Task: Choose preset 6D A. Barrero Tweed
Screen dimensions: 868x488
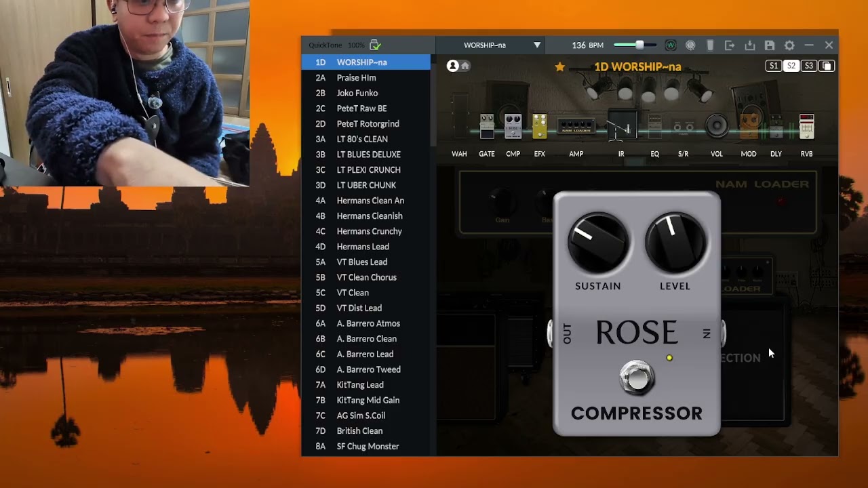Action: click(x=366, y=369)
